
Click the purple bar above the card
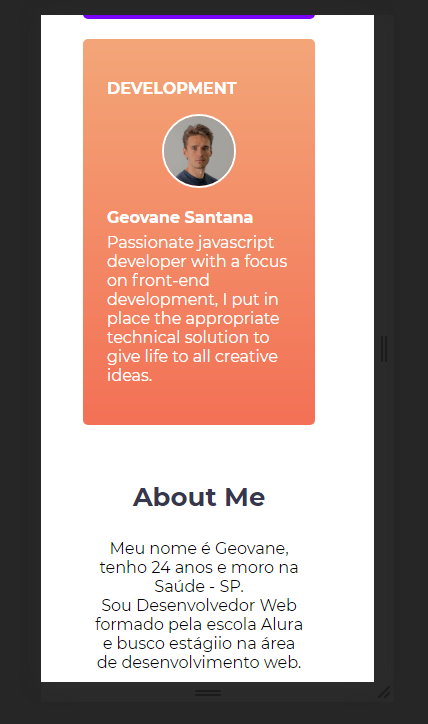199,17
